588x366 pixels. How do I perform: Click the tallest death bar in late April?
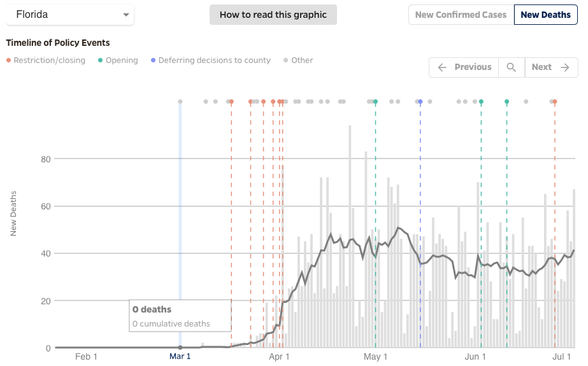coord(350,236)
